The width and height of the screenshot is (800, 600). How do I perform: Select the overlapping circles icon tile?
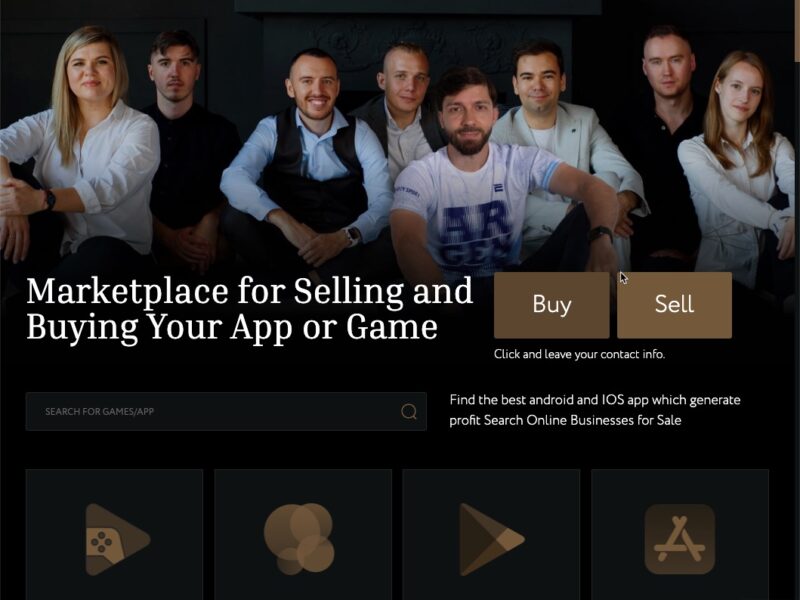(303, 534)
